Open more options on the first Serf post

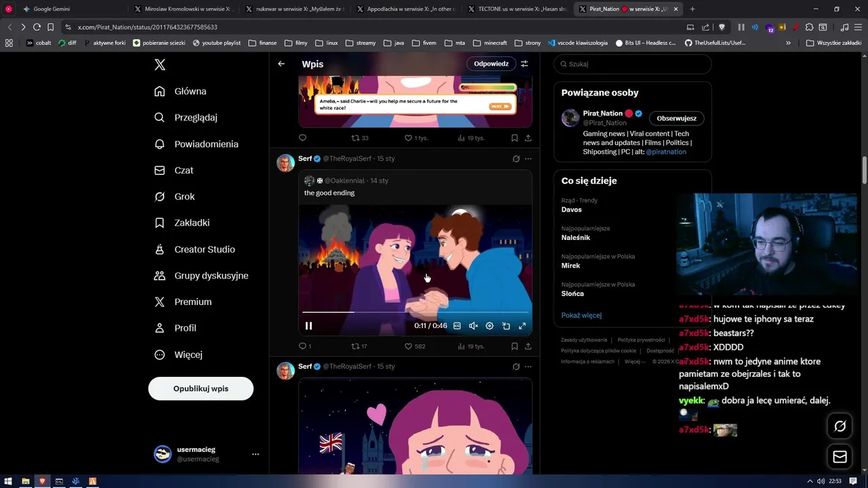point(528,159)
